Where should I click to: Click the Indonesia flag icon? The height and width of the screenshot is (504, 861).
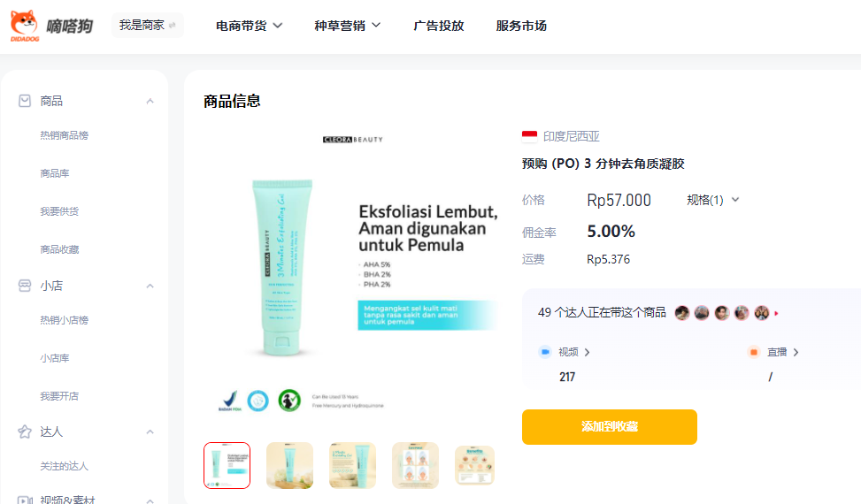pyautogui.click(x=529, y=136)
